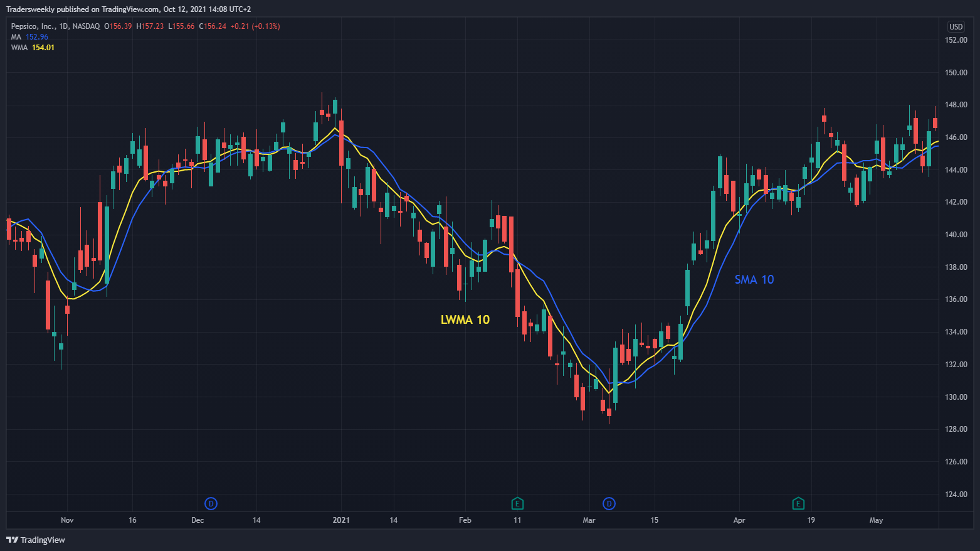This screenshot has width=980, height=551.
Task: Click the 148.00 price scale label
Action: [x=956, y=105]
